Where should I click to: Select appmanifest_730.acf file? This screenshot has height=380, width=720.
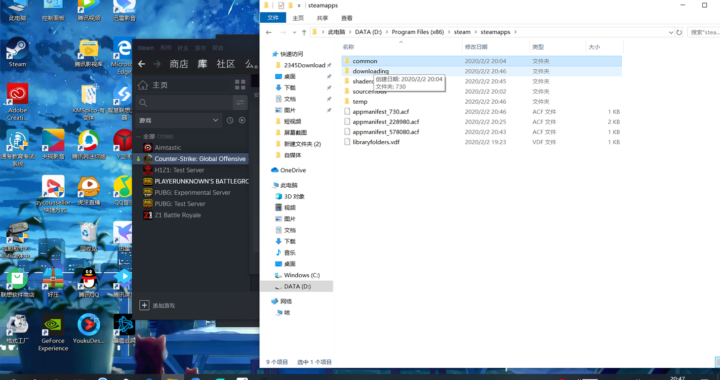[482, 112]
